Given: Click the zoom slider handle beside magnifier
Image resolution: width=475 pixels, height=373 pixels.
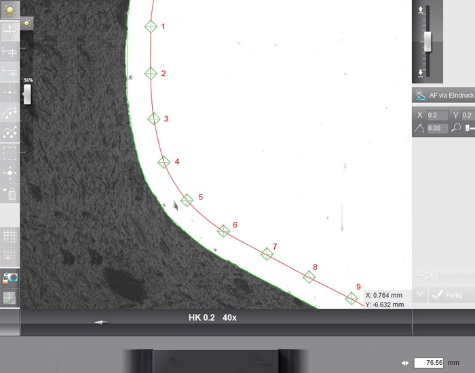Looking at the screenshot, I should [468, 128].
